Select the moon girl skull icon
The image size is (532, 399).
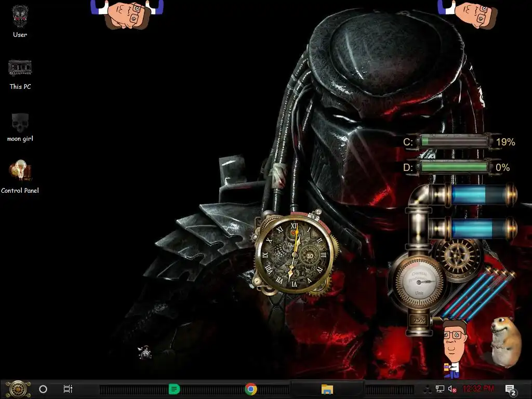pyautogui.click(x=20, y=127)
